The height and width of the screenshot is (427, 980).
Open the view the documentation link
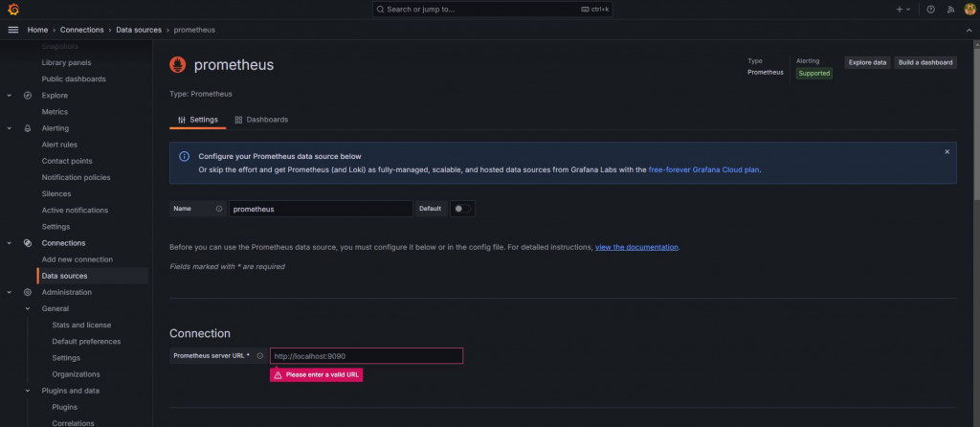click(636, 247)
